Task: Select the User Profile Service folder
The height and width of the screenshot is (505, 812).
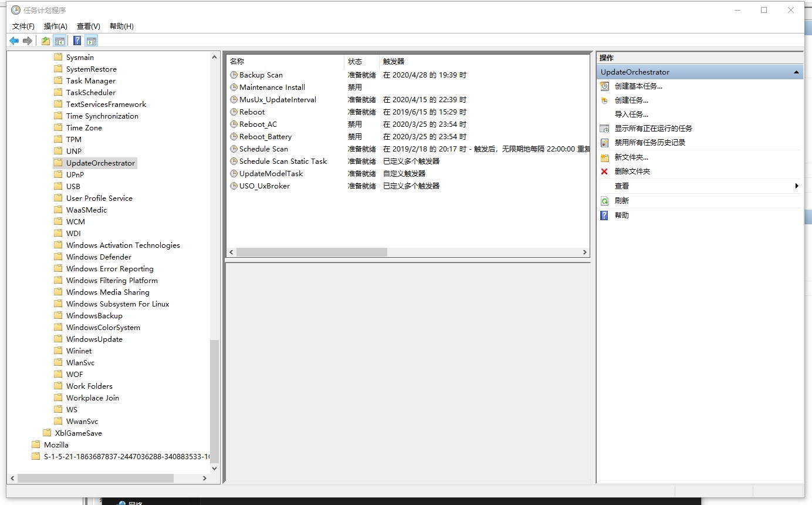Action: [x=99, y=198]
